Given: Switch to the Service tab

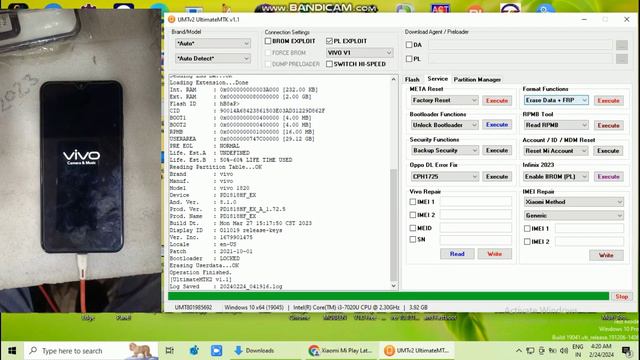Looking at the screenshot, I should click(437, 79).
